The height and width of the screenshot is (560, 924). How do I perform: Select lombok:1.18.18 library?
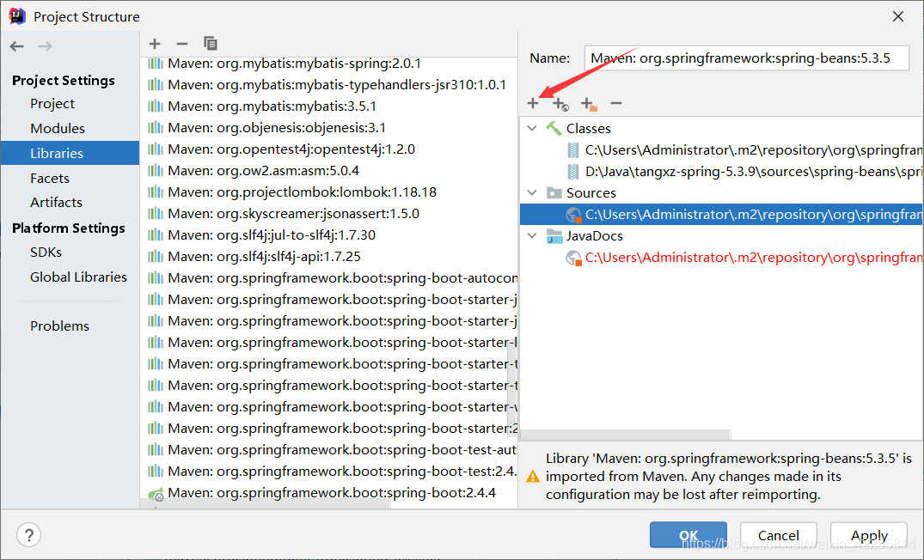pyautogui.click(x=329, y=192)
